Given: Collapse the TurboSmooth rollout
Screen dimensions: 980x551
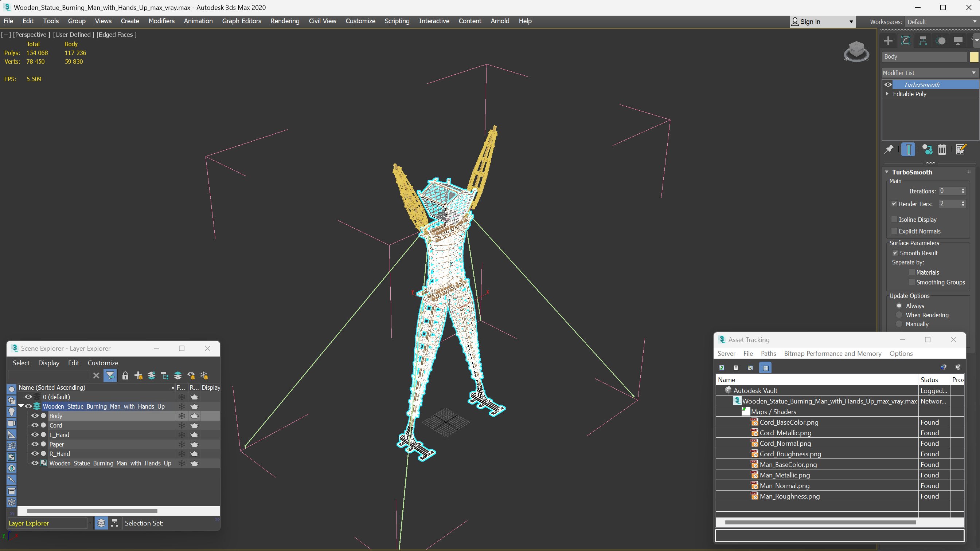Looking at the screenshot, I should [887, 172].
